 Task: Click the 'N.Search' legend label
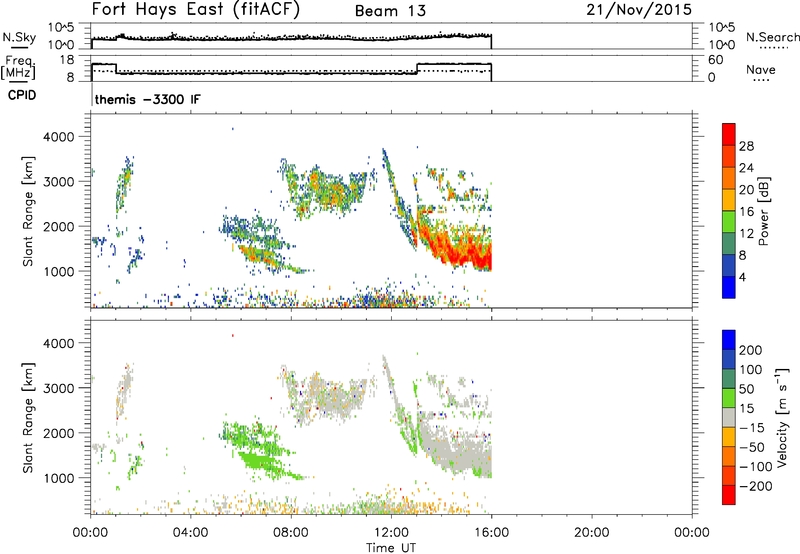click(772, 37)
